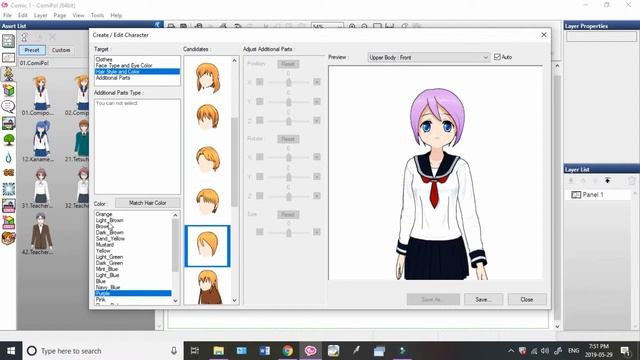Screen dimensions: 640x360
Task: Open the notification center icon
Action: 625,351
